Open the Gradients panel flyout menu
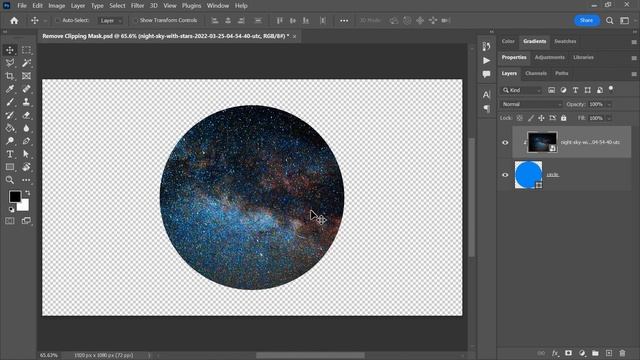Viewport: 640px width, 360px height. point(634,42)
